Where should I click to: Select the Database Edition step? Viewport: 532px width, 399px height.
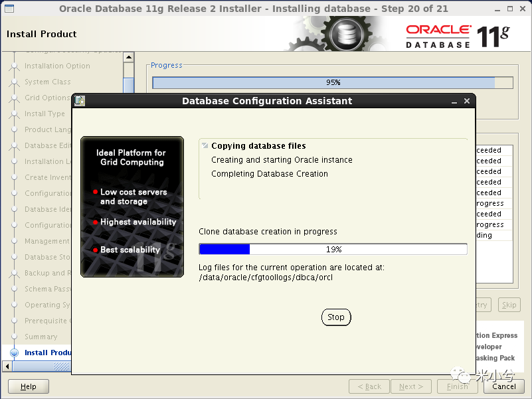(x=48, y=145)
